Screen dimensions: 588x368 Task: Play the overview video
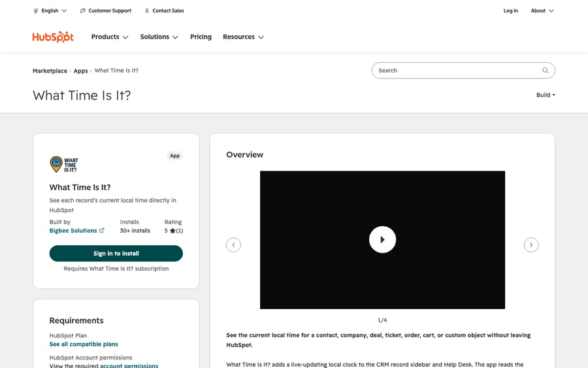coord(382,240)
